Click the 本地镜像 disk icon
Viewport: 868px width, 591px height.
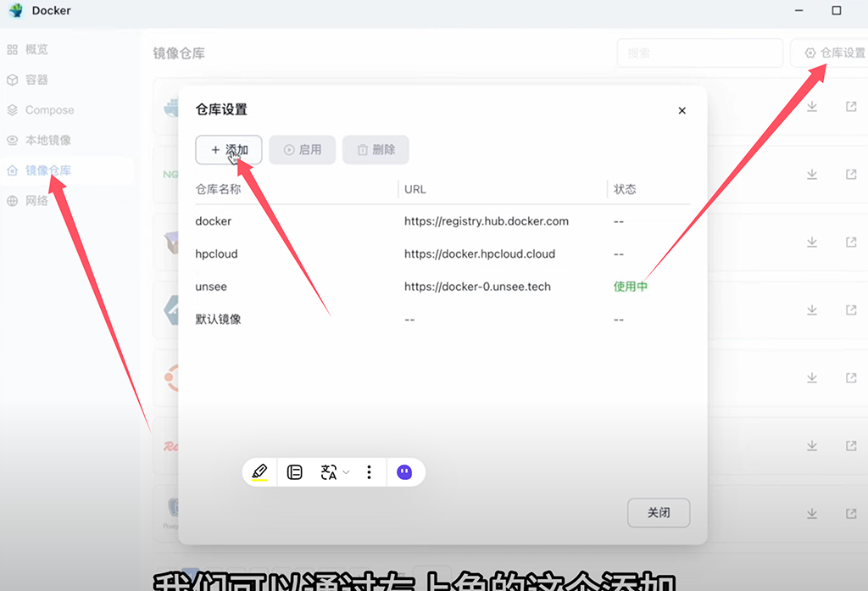[12, 140]
